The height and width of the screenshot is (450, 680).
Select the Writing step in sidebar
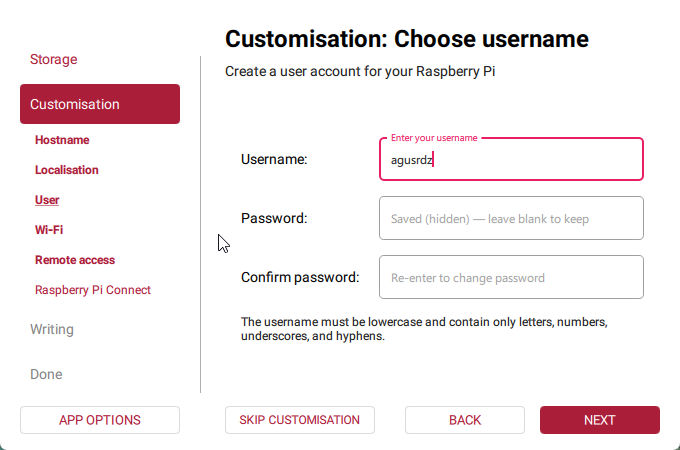(52, 329)
